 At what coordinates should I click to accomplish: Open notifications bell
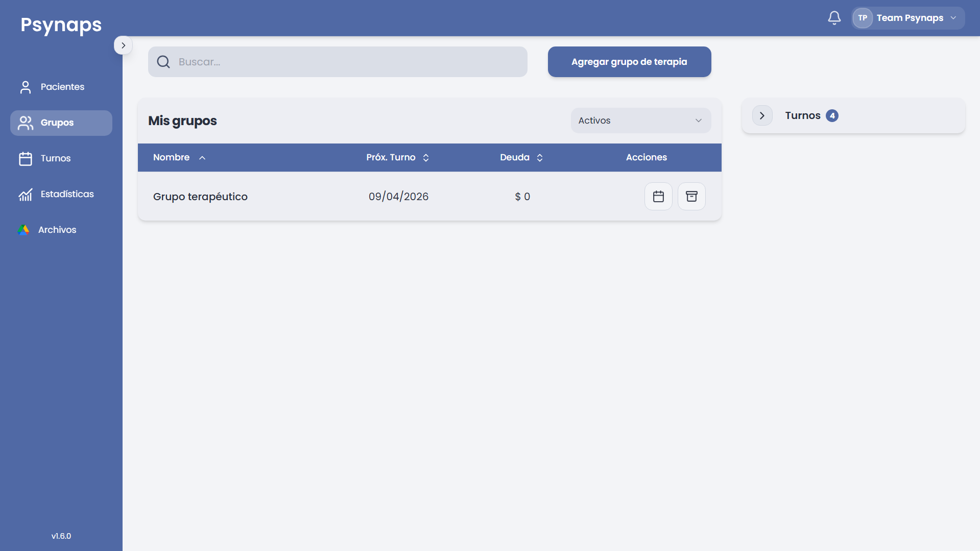[x=834, y=18]
